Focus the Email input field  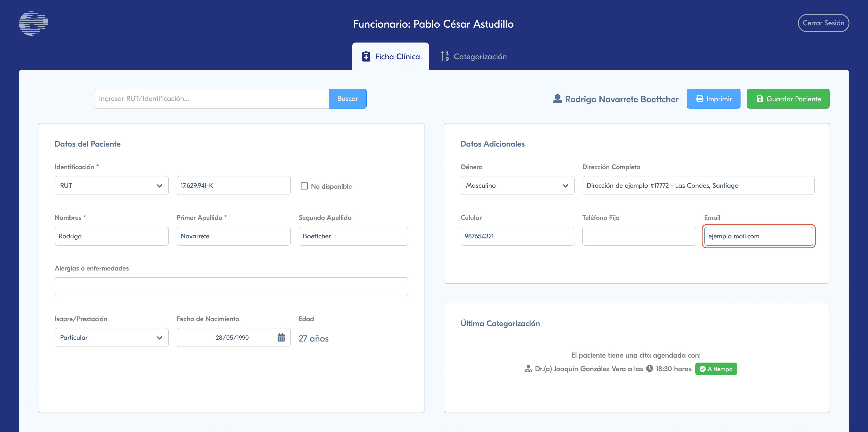758,236
